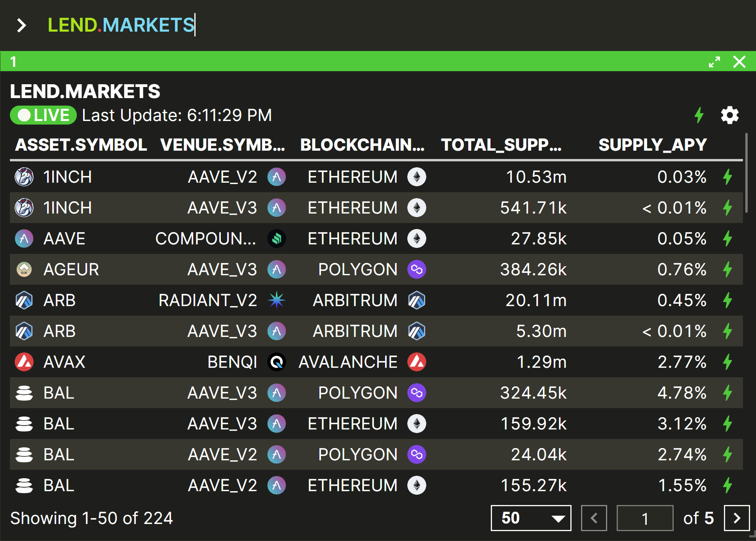This screenshot has height=541, width=756.
Task: Sort by the ASSET.SYMBOL column header
Action: (81, 145)
